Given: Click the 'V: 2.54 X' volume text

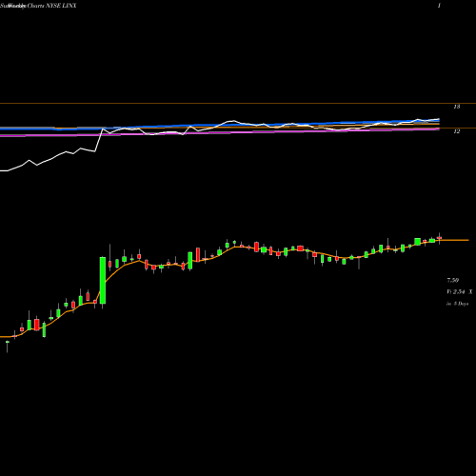Looking at the screenshot, I should (460, 292).
